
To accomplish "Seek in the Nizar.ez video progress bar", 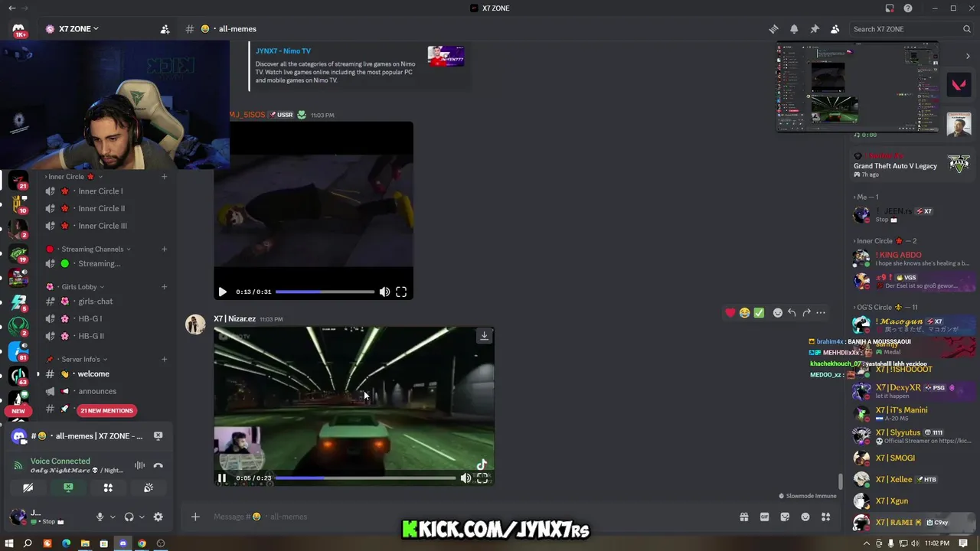I will click(x=365, y=478).
